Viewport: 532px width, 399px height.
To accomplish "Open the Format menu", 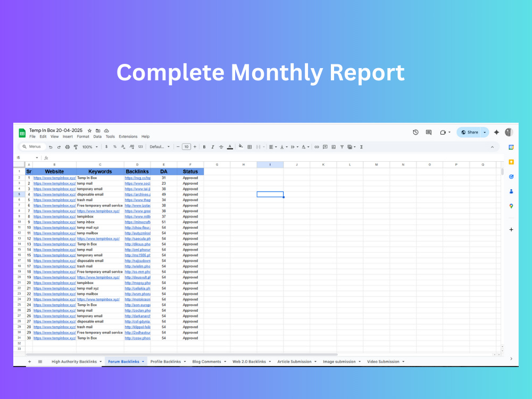I will [83, 137].
